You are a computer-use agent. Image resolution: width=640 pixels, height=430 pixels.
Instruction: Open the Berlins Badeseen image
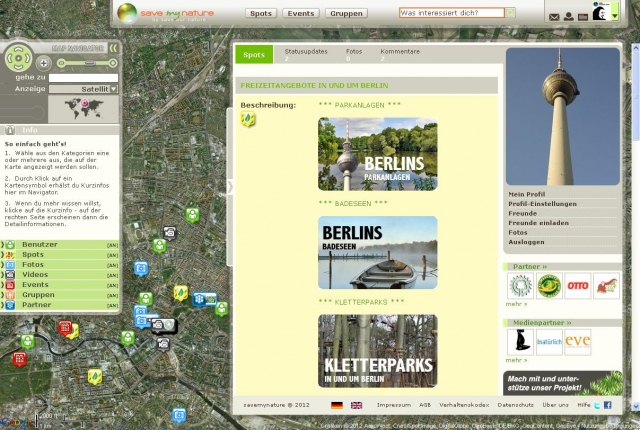[x=378, y=253]
